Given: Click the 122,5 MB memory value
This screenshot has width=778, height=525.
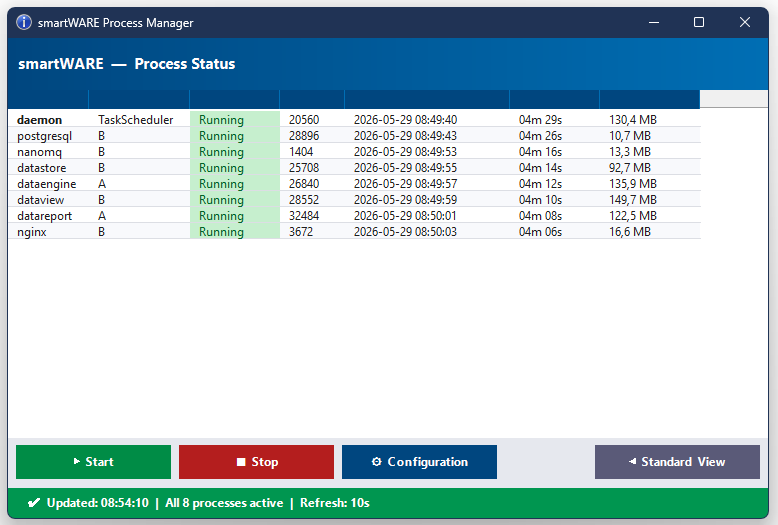Looking at the screenshot, I should click(633, 216).
